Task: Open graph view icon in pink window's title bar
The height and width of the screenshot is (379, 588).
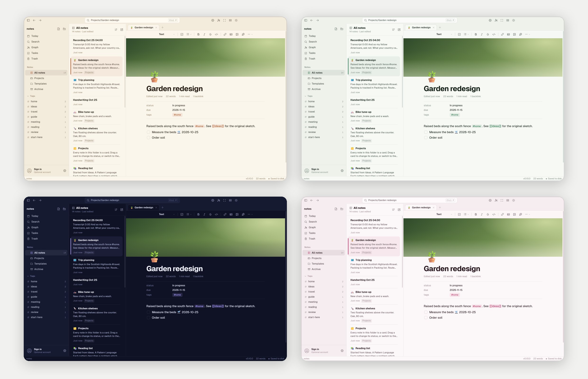Action: tap(496, 200)
